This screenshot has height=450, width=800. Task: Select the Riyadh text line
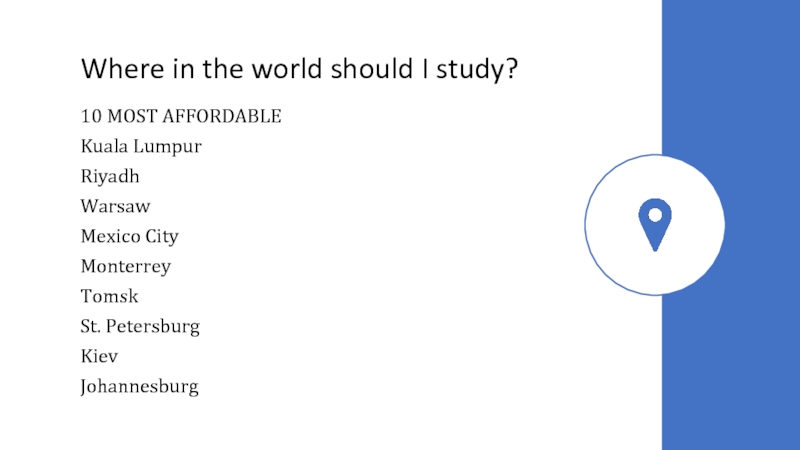[x=110, y=177]
